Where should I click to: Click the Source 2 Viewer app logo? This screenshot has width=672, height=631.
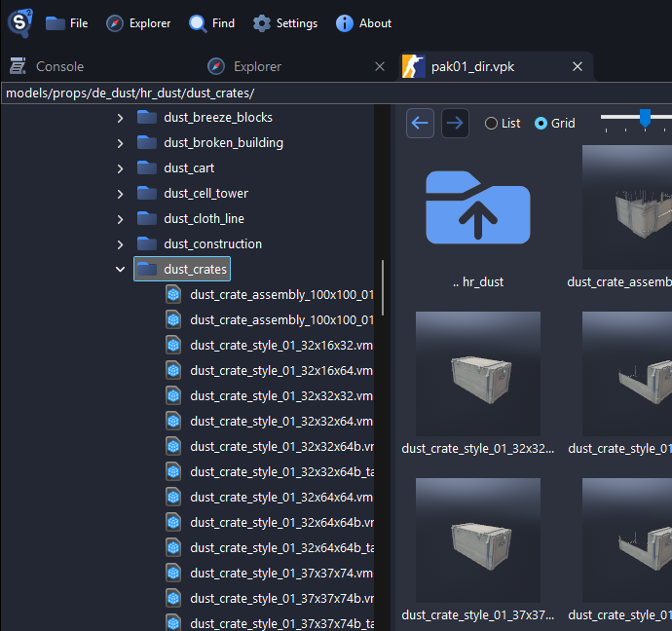coord(20,22)
